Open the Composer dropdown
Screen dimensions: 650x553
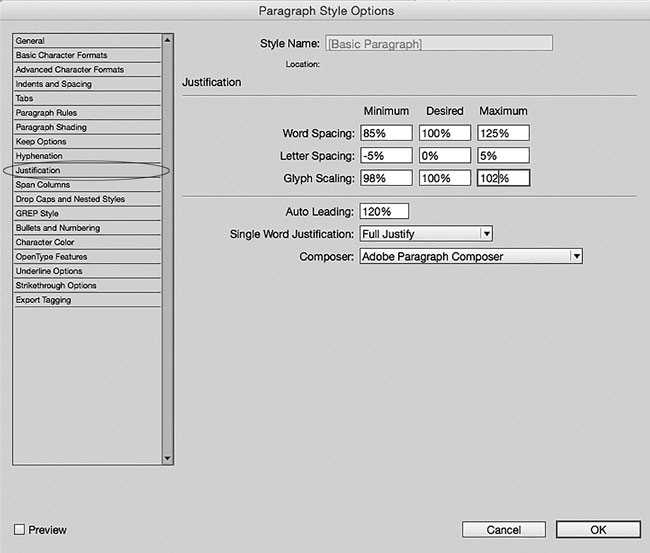[471, 256]
